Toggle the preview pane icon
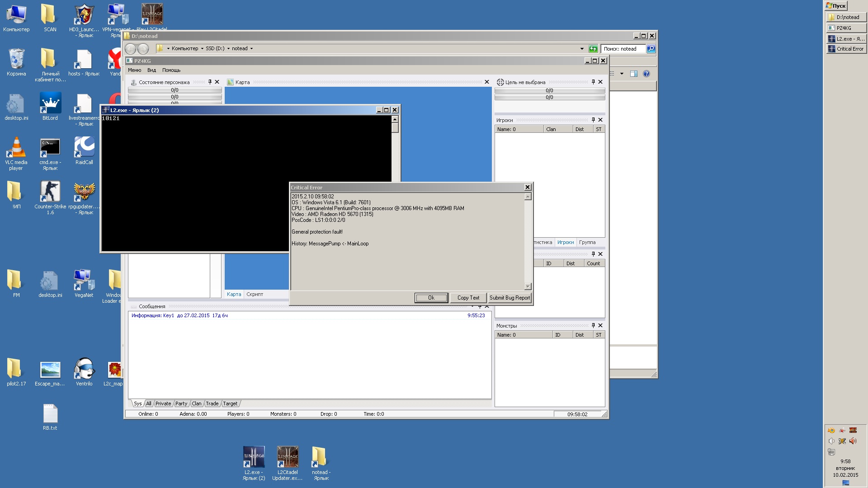Image resolution: width=868 pixels, height=488 pixels. point(634,74)
